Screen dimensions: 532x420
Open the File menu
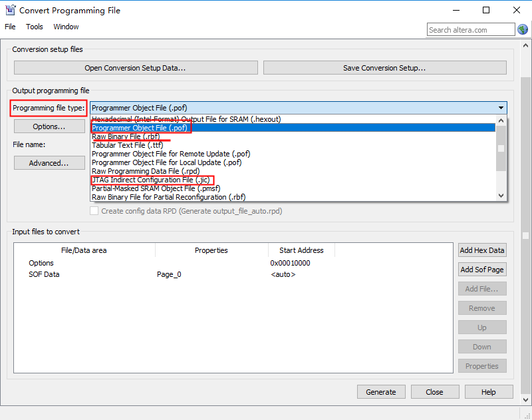click(x=10, y=27)
